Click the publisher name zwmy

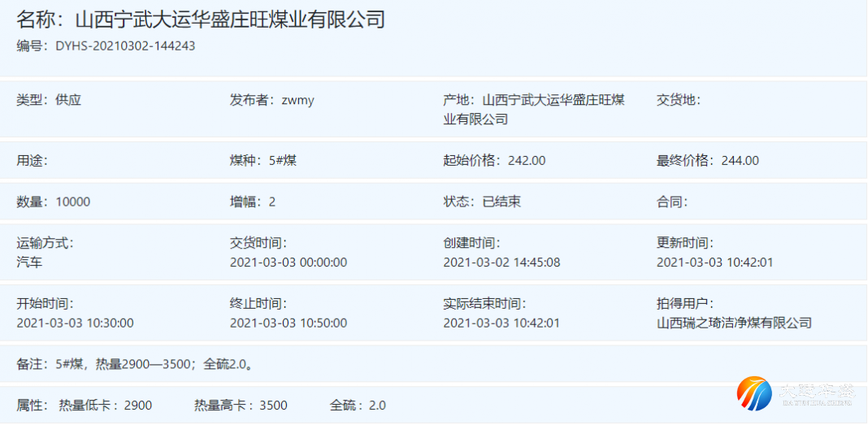tap(297, 101)
